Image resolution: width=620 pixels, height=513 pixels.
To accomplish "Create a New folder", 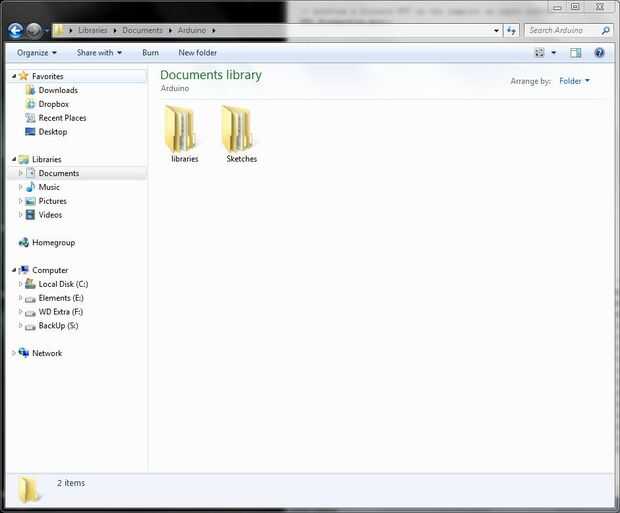I will coord(197,53).
